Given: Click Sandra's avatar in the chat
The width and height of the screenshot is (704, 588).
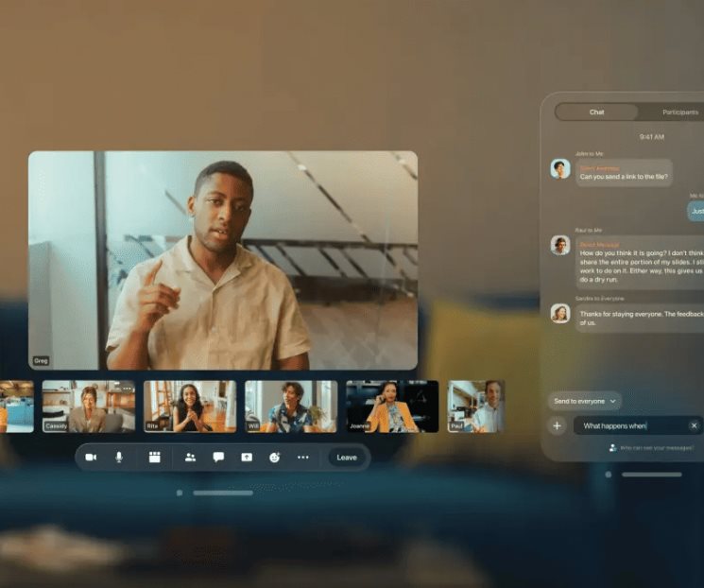Looking at the screenshot, I should pos(560,314).
